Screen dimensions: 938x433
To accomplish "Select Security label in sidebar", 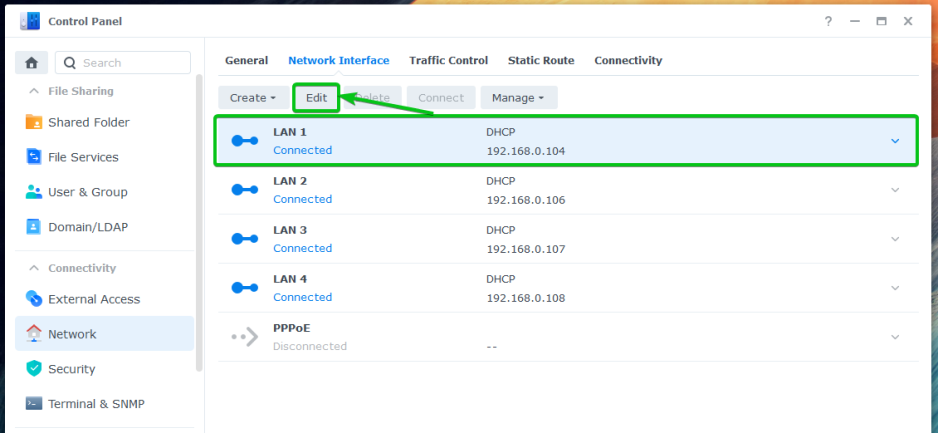I will (x=71, y=369).
